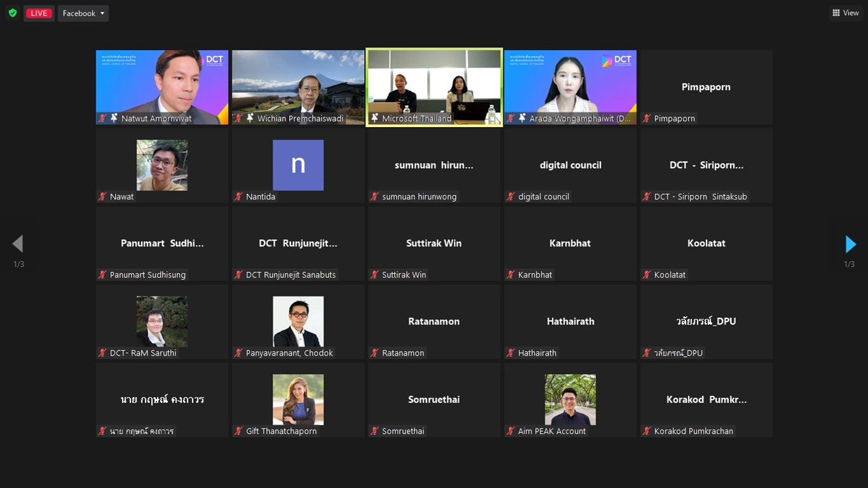Click the muted mic icon for Nawat
This screenshot has height=488, width=868.
102,197
